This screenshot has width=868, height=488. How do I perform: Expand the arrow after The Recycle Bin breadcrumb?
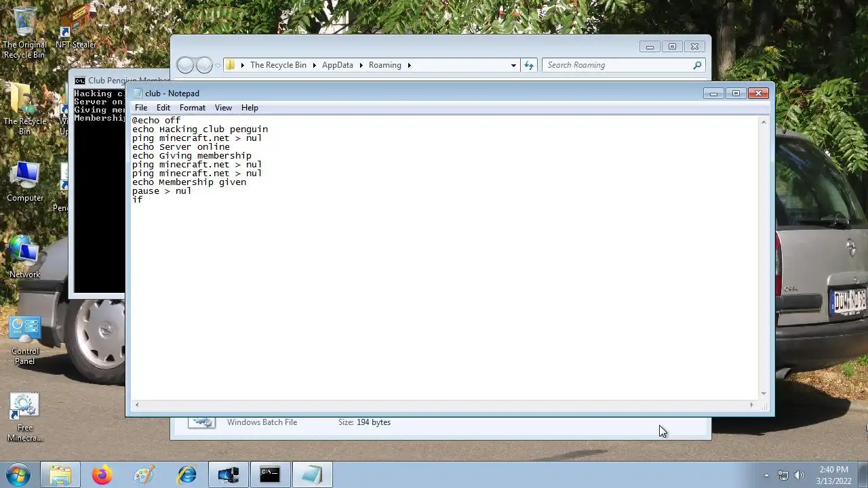[x=314, y=65]
